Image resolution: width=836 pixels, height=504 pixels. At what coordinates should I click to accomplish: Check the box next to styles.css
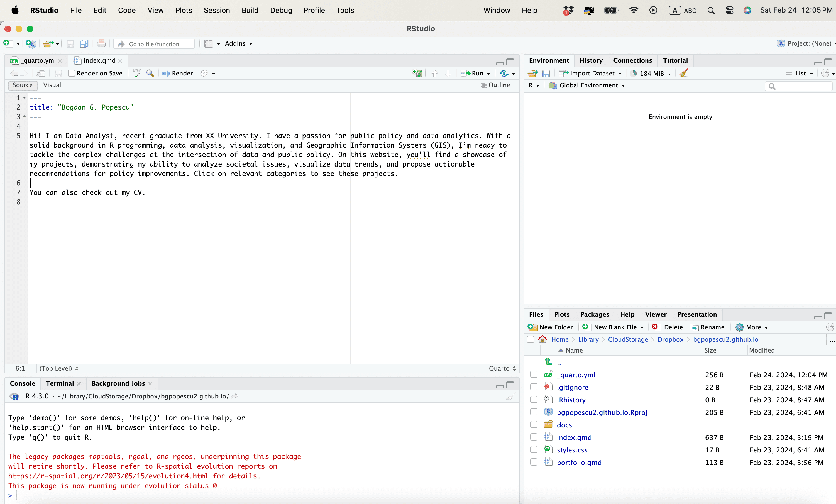(534, 450)
